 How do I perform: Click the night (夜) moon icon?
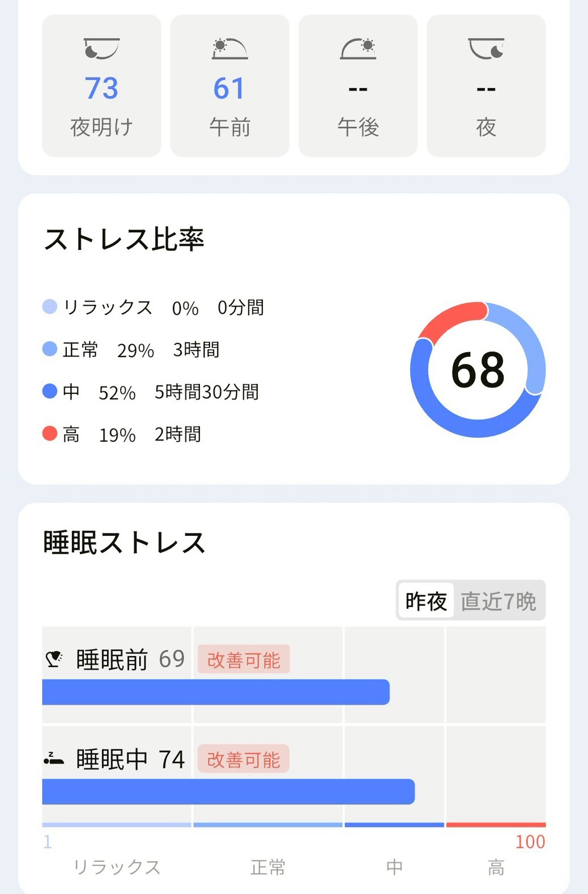[x=486, y=48]
